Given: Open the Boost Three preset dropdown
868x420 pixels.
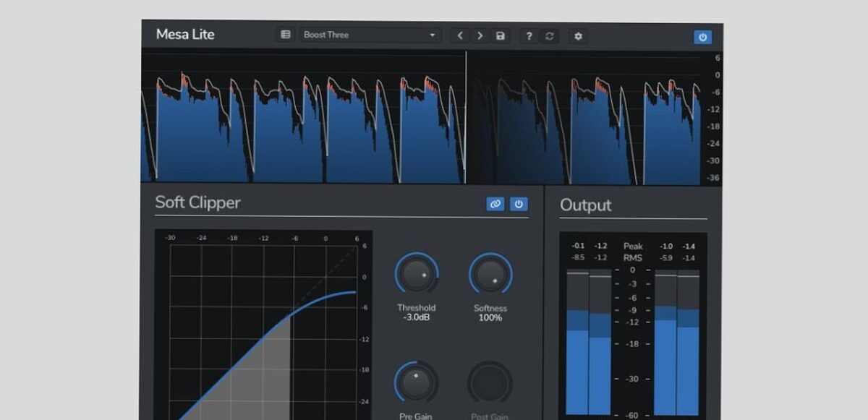Looking at the screenshot, I should coord(370,35).
